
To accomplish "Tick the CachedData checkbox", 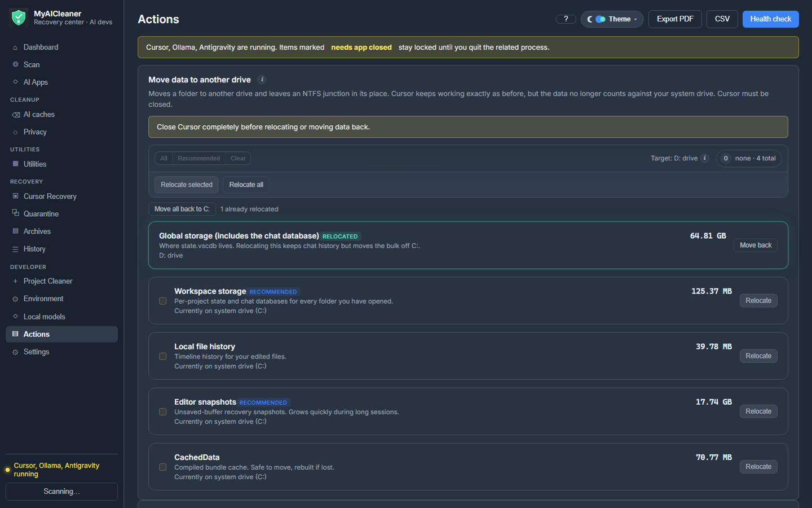I will click(162, 467).
